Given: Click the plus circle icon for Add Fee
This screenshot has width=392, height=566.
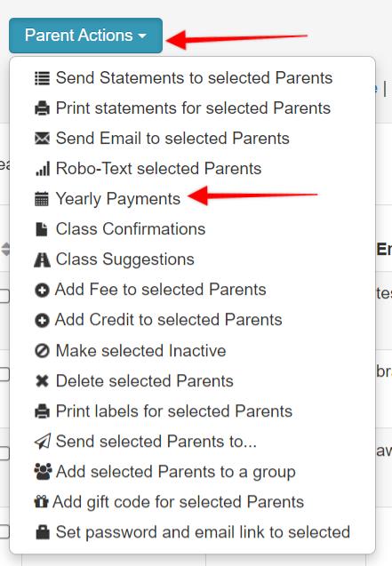Looking at the screenshot, I should click(x=42, y=290).
